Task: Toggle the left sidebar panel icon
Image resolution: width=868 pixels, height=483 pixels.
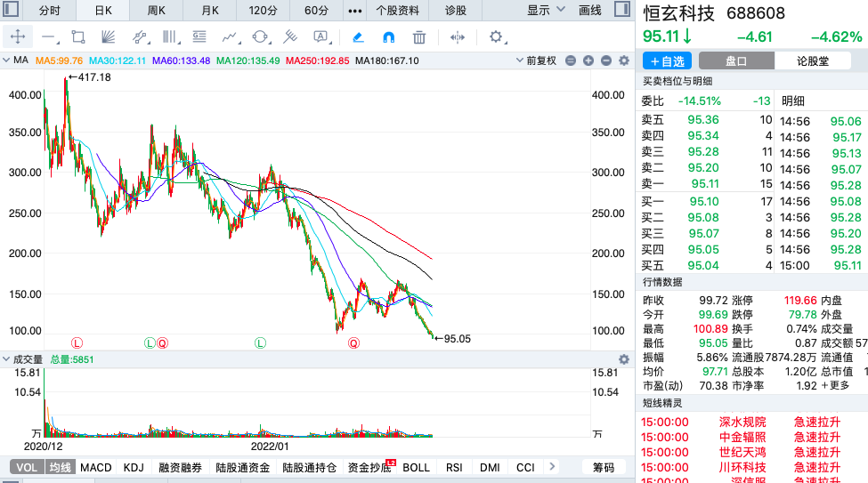Action: point(11,10)
